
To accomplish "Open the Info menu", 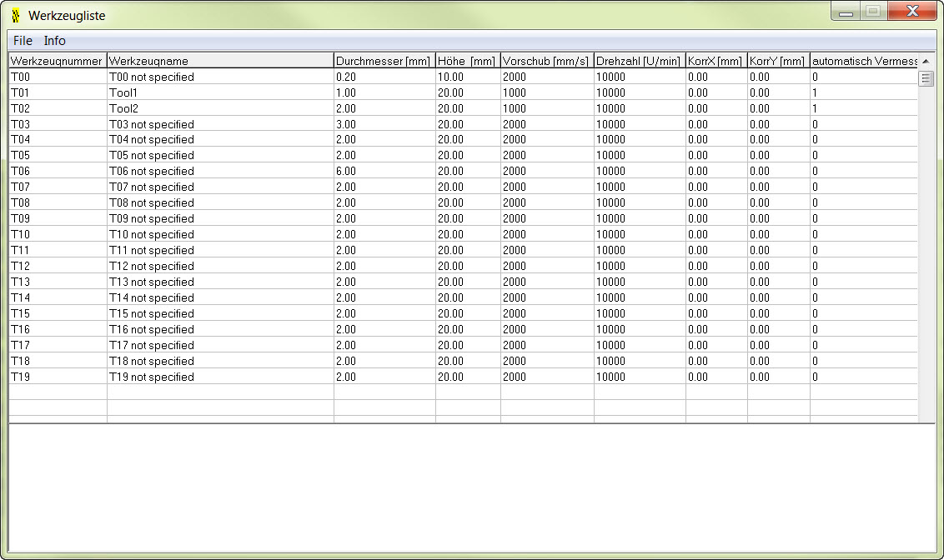I will (x=55, y=41).
